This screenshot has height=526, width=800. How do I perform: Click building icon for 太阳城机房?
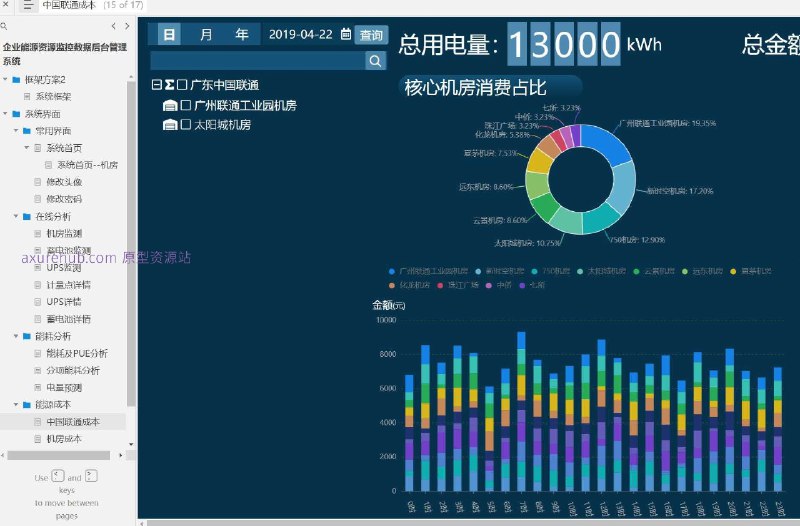coord(170,124)
